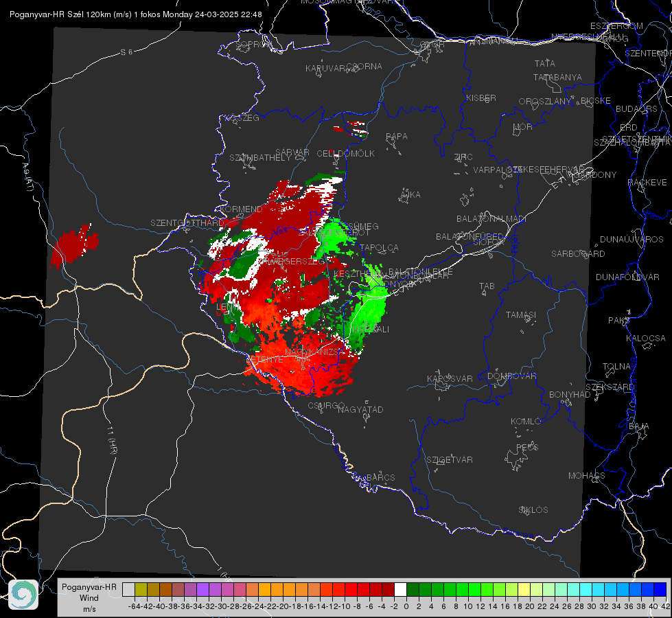Click the LETENYE town label
This screenshot has height=618, width=672.
click(265, 360)
